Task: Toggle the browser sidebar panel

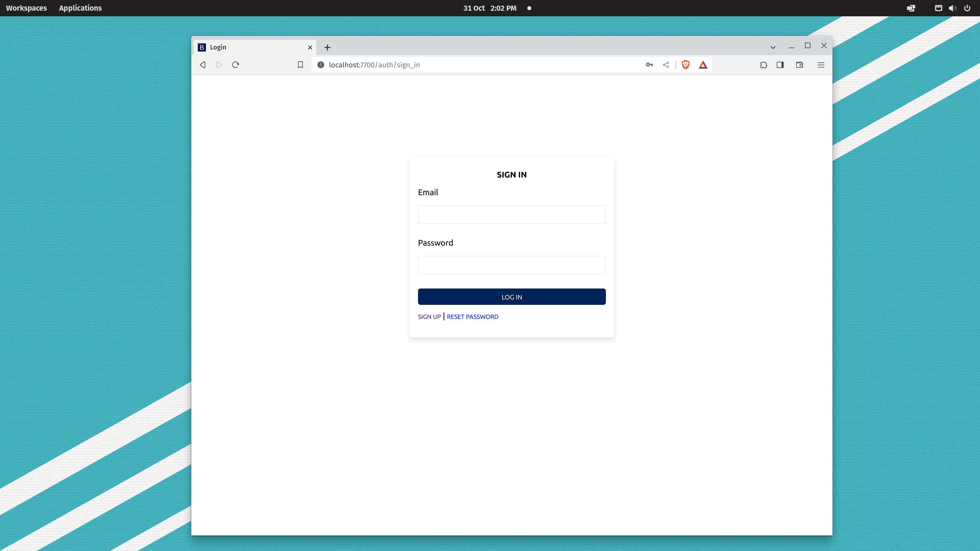Action: [780, 65]
